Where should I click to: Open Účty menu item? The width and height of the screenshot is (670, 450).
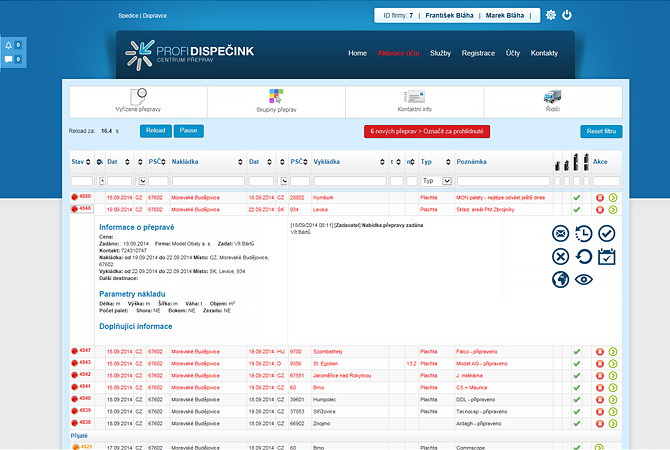513,53
